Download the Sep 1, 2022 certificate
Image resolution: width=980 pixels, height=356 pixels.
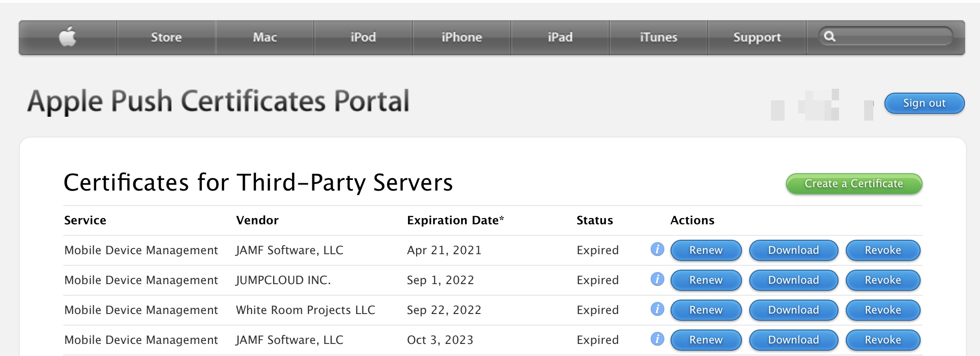793,280
